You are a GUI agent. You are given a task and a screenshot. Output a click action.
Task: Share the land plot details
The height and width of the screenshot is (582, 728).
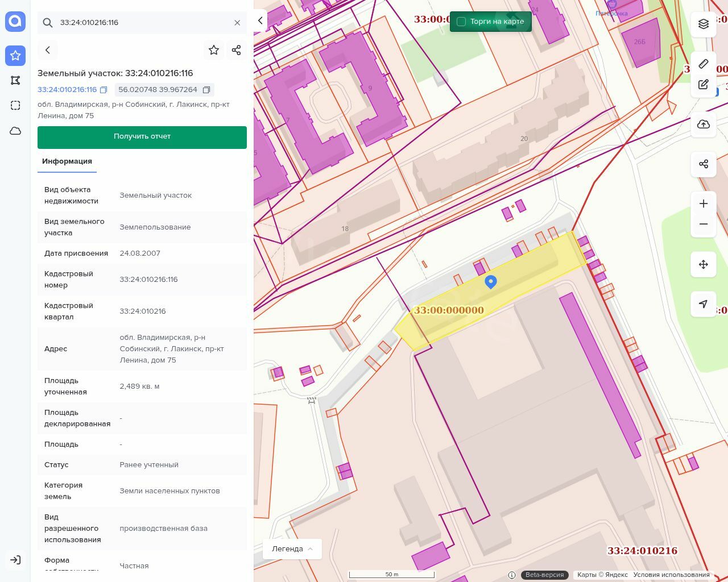tap(237, 50)
